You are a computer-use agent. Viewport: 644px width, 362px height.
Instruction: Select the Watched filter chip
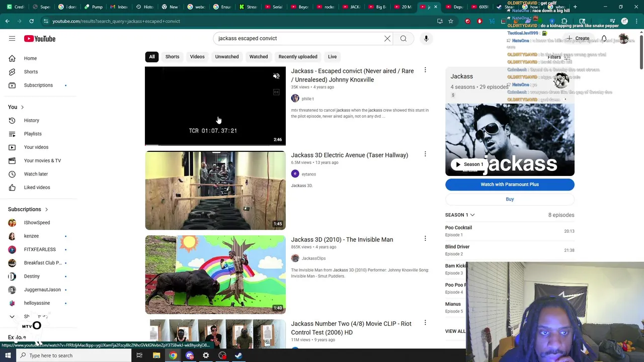pos(259,57)
